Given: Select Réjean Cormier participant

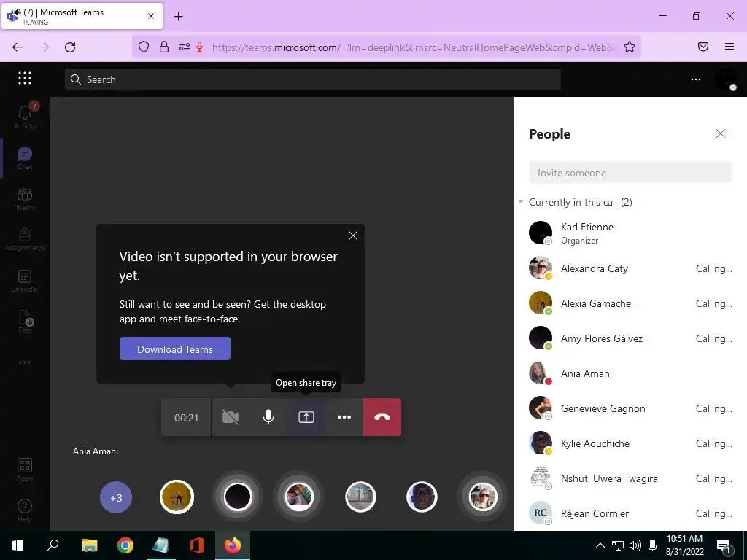Looking at the screenshot, I should 630,513.
